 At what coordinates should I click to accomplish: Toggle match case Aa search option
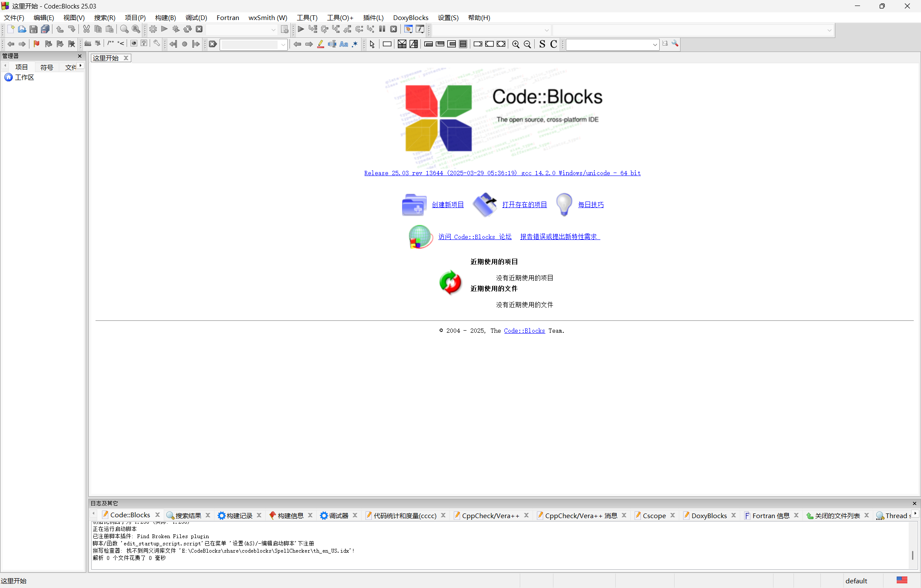click(x=344, y=44)
